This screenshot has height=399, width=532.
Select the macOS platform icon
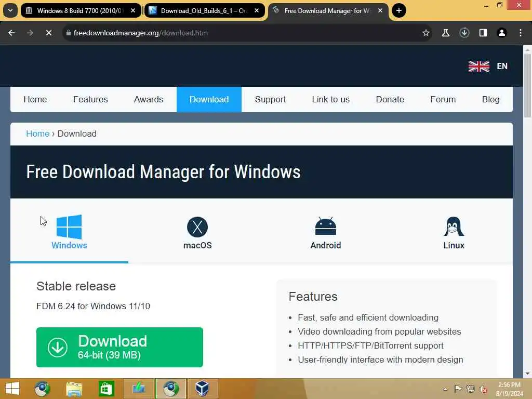(x=197, y=227)
